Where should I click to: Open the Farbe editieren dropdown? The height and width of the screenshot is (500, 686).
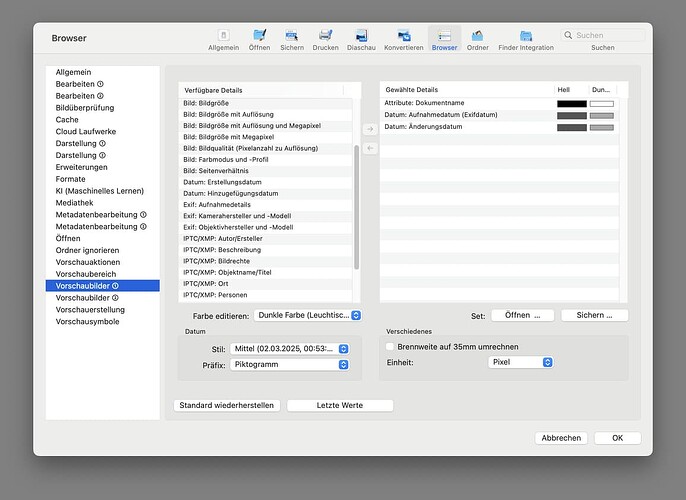(x=308, y=315)
